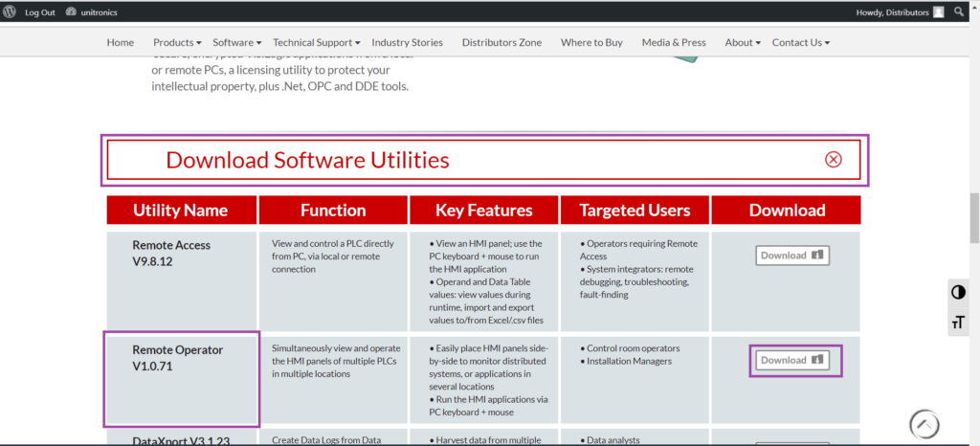Open Distributors Zone page
The height and width of the screenshot is (446, 980).
[501, 42]
